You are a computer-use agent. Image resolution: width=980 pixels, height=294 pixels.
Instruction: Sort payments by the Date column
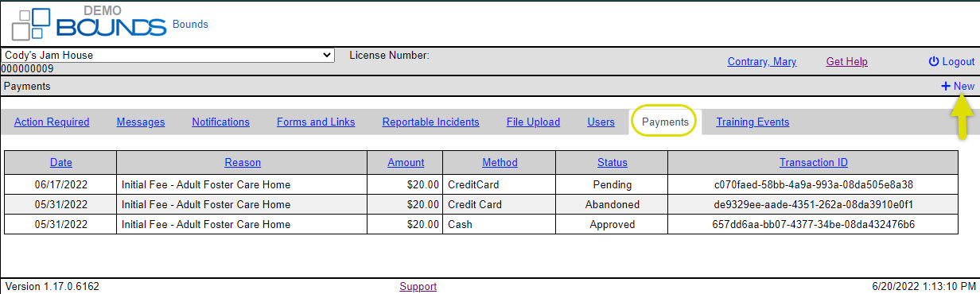[x=60, y=162]
